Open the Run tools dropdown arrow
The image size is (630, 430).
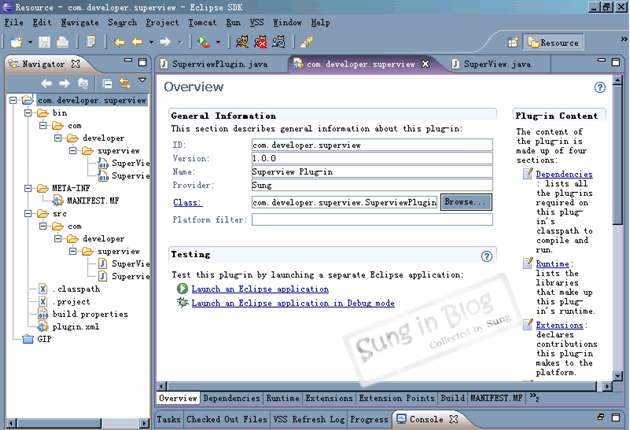218,42
